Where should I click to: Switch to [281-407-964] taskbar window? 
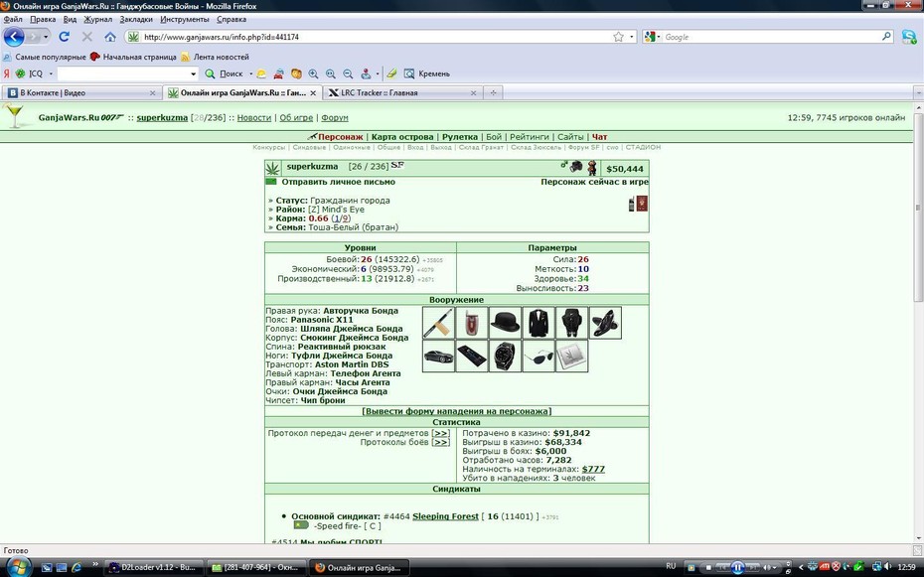coord(256,568)
